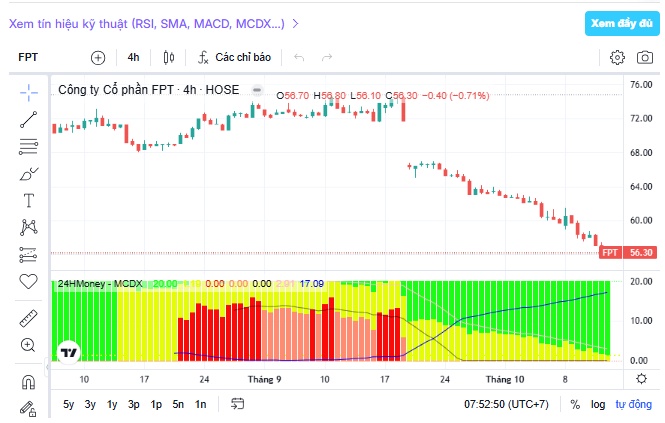Click the 24HMoney - MCDX indicator label
Viewport: 665px width, 423px height.
100,284
